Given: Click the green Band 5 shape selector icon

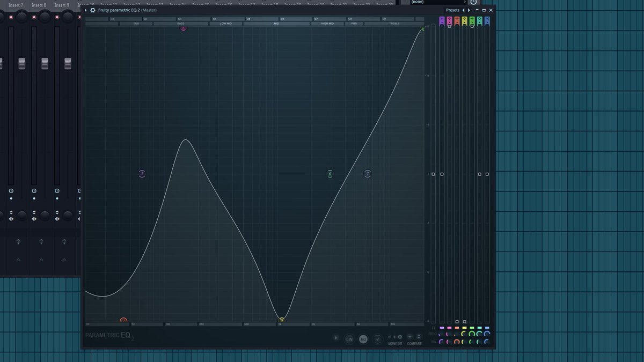Looking at the screenshot, I should 472,19.
